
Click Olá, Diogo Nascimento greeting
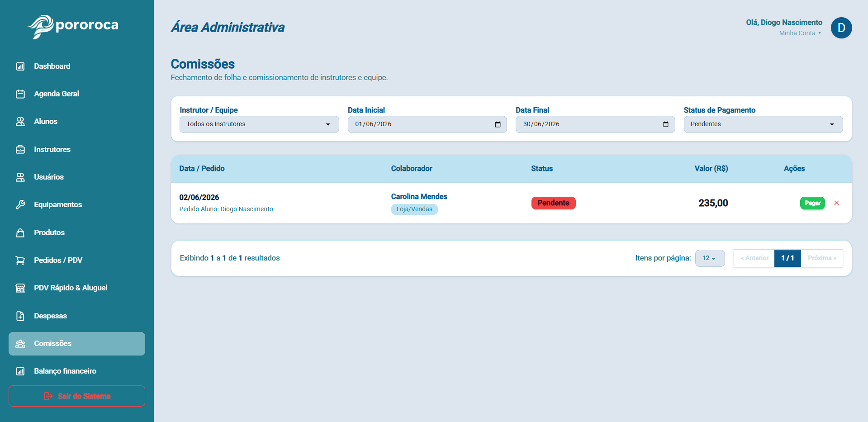tap(784, 23)
